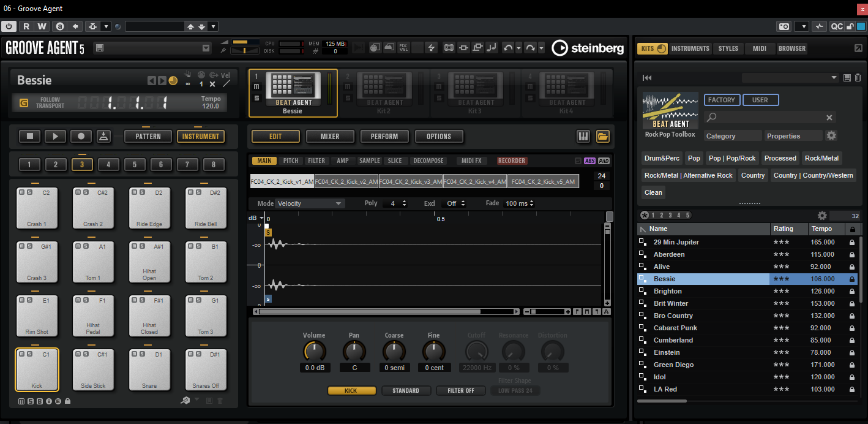Click the plug-in power activate icon

click(9, 26)
